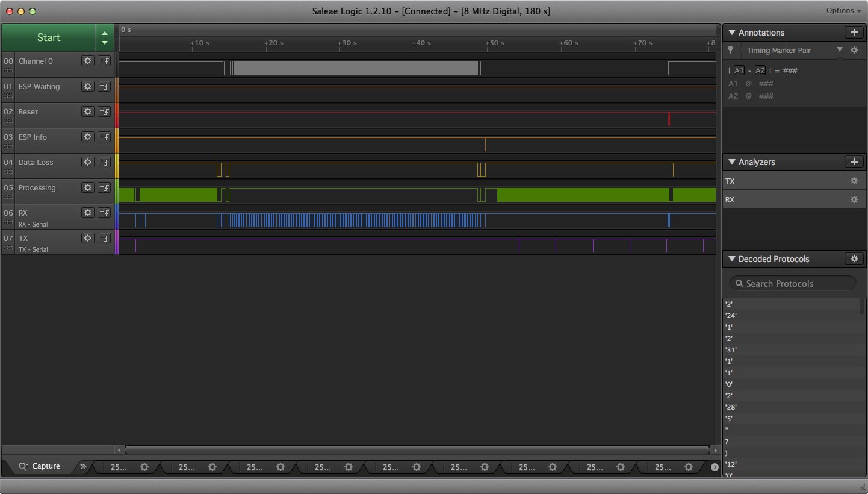Image resolution: width=868 pixels, height=494 pixels.
Task: Set trigger on RX channel
Action: point(104,213)
